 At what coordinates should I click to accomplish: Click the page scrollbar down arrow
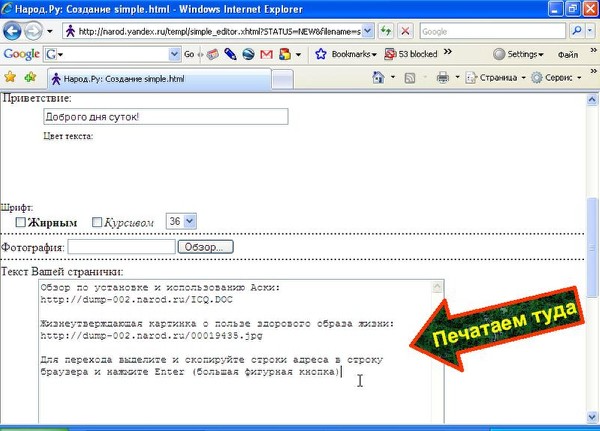pos(592,417)
